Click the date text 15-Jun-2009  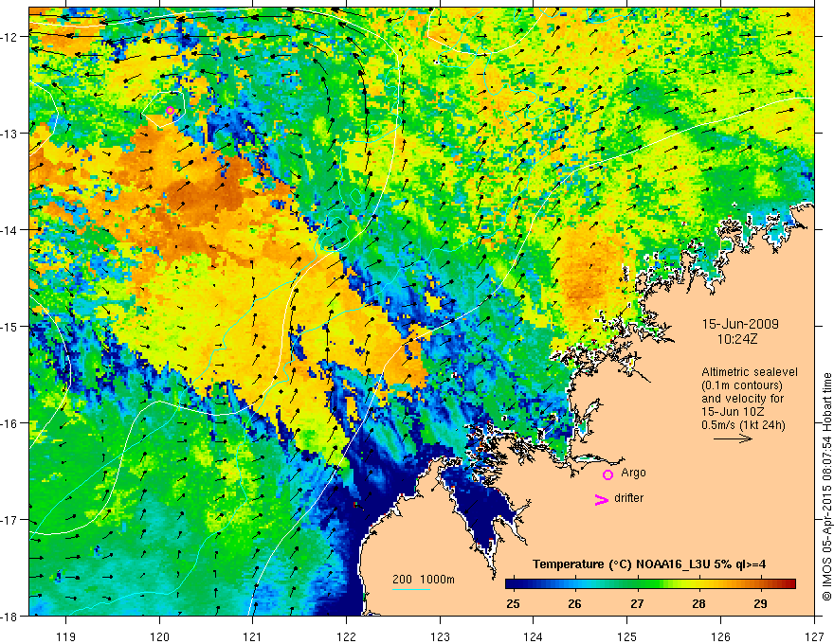coord(740,324)
